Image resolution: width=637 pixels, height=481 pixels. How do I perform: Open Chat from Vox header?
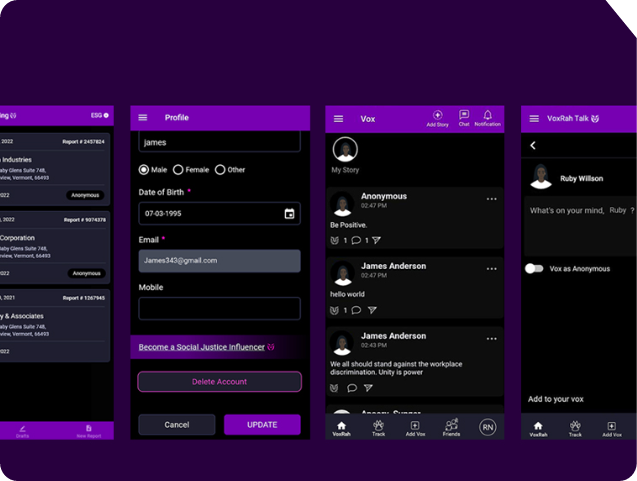click(464, 118)
